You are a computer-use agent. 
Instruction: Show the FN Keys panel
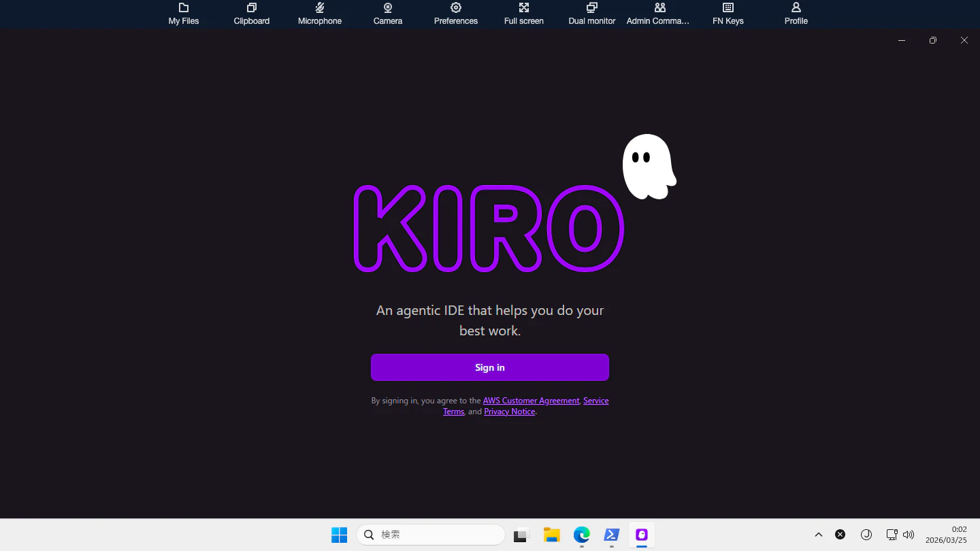(728, 14)
